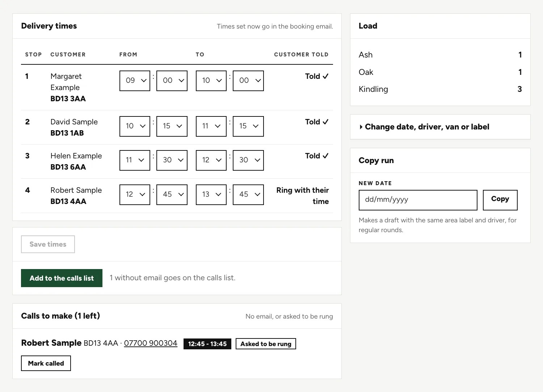The width and height of the screenshot is (543, 392).
Task: Click postcode BD13 3AA
Action: tap(68, 99)
